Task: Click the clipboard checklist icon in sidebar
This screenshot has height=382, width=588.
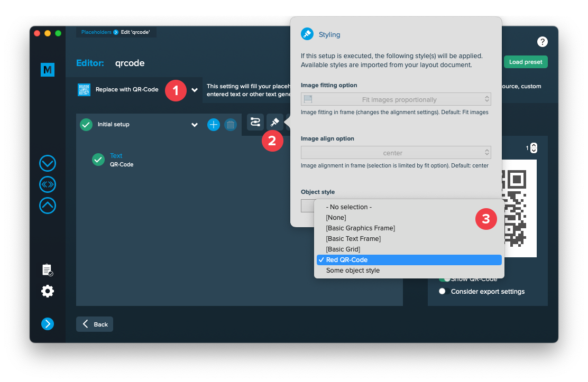Action: [x=48, y=270]
